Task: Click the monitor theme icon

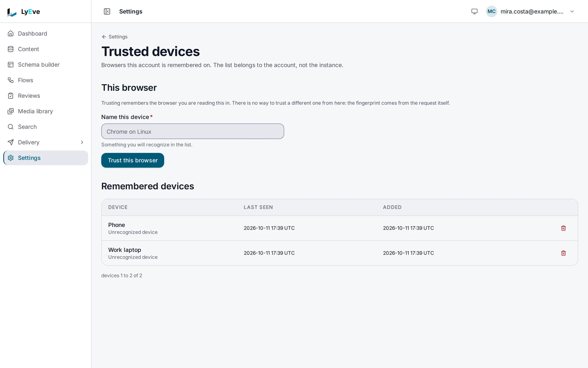Action: click(474, 11)
